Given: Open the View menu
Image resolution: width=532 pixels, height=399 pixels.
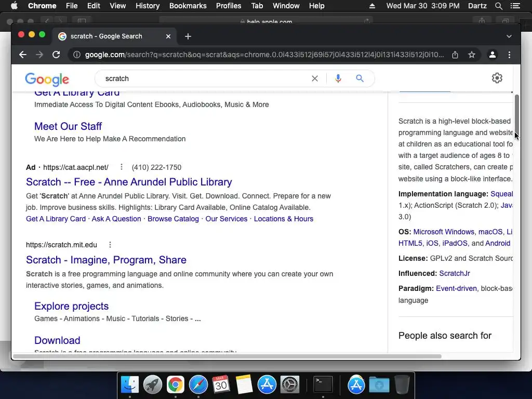Looking at the screenshot, I should tap(118, 6).
